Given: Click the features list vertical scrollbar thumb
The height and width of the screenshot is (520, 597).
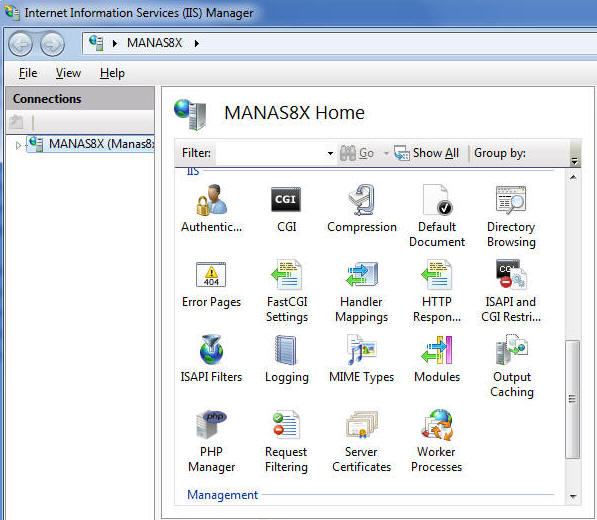Looking at the screenshot, I should (x=573, y=399).
